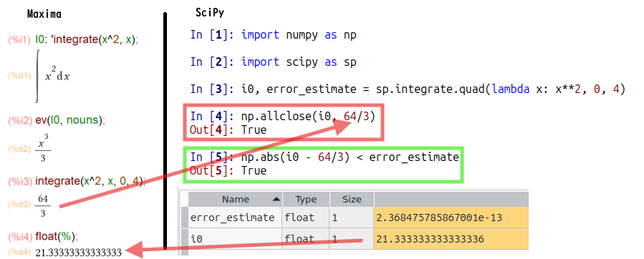Image resolution: width=644 pixels, height=259 pixels.
Task: Click the In [1] import numpy line
Action: [x=273, y=35]
